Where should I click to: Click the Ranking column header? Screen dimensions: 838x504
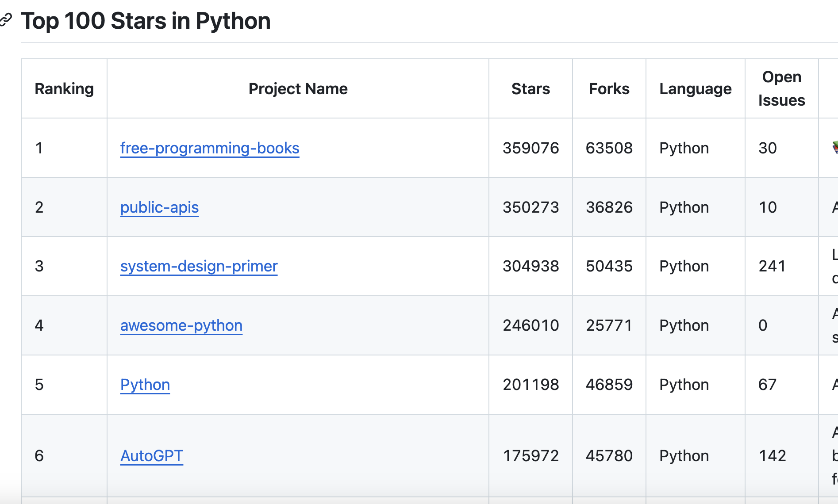pyautogui.click(x=64, y=89)
